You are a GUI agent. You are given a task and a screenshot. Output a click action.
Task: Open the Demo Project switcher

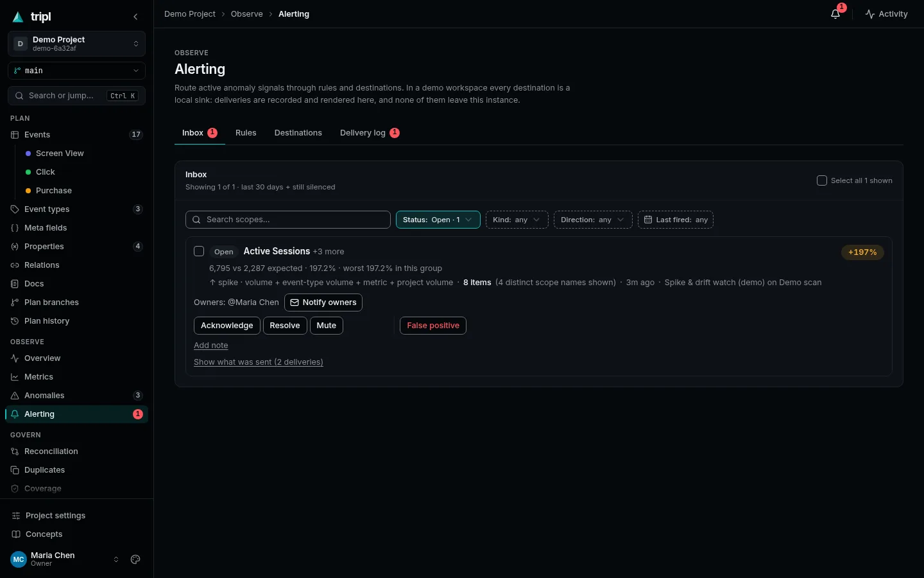click(x=76, y=44)
